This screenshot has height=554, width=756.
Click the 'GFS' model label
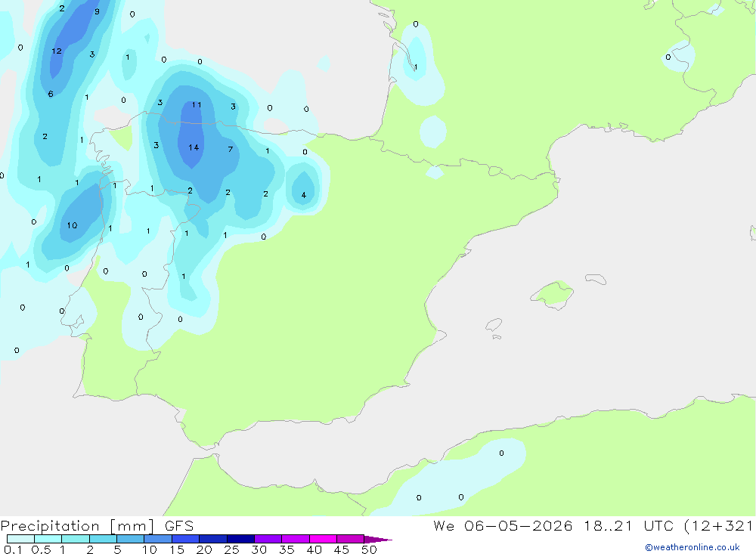179,526
